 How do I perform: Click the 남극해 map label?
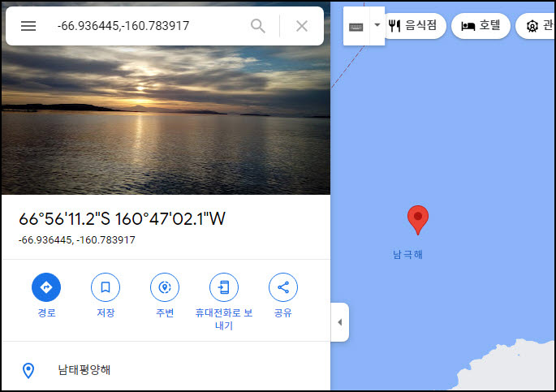407,255
